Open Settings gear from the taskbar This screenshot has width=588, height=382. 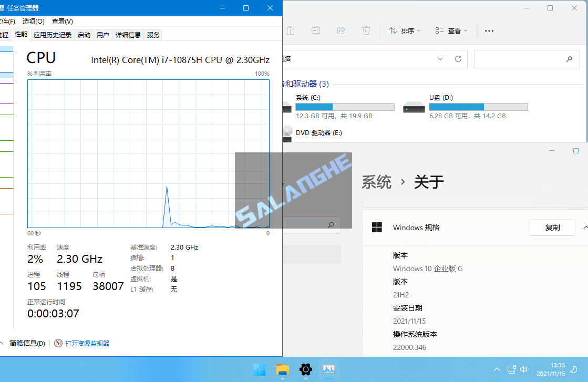[x=306, y=369]
